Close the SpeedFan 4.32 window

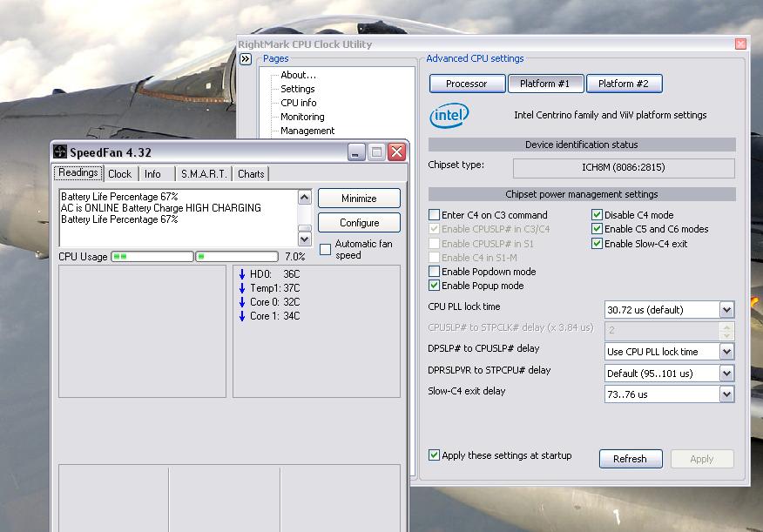[396, 152]
